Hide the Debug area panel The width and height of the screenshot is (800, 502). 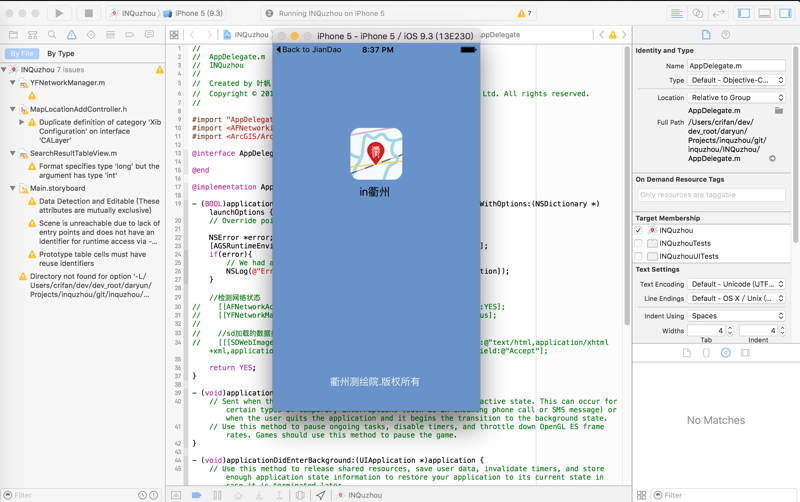point(764,14)
